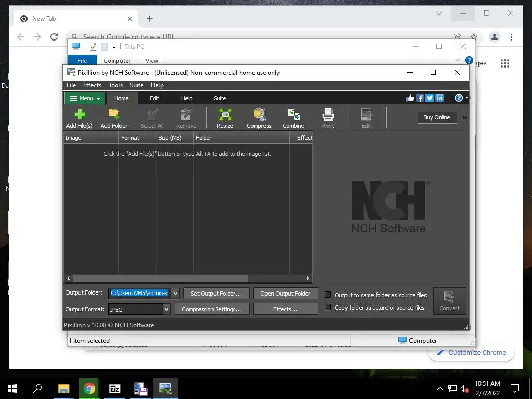The height and width of the screenshot is (399, 532).
Task: Click the Select All toolbar icon
Action: (x=152, y=115)
